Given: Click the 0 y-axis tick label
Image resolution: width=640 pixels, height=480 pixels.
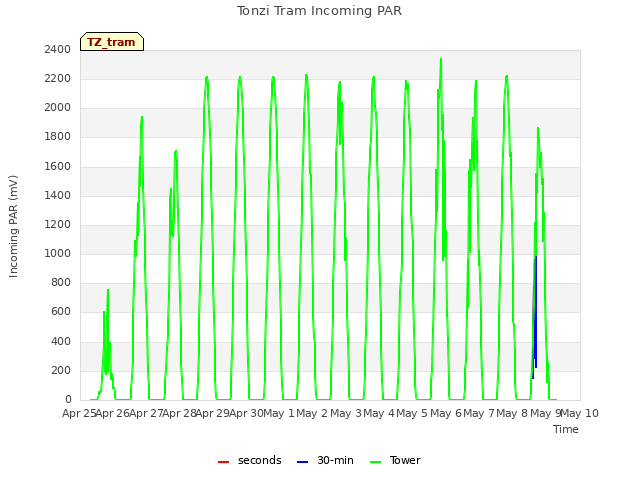Looking at the screenshot, I should [x=68, y=399].
